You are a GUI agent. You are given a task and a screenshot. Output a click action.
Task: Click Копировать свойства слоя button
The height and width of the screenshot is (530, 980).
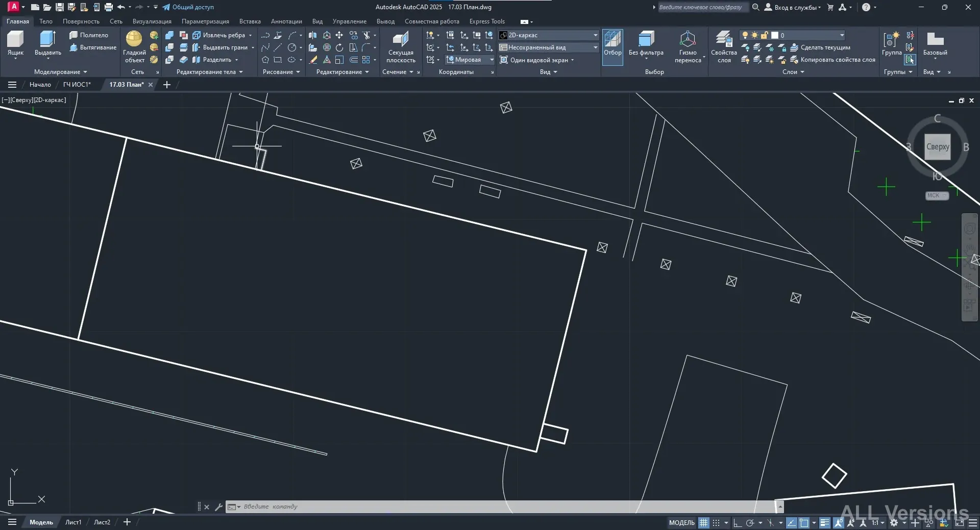pyautogui.click(x=833, y=60)
